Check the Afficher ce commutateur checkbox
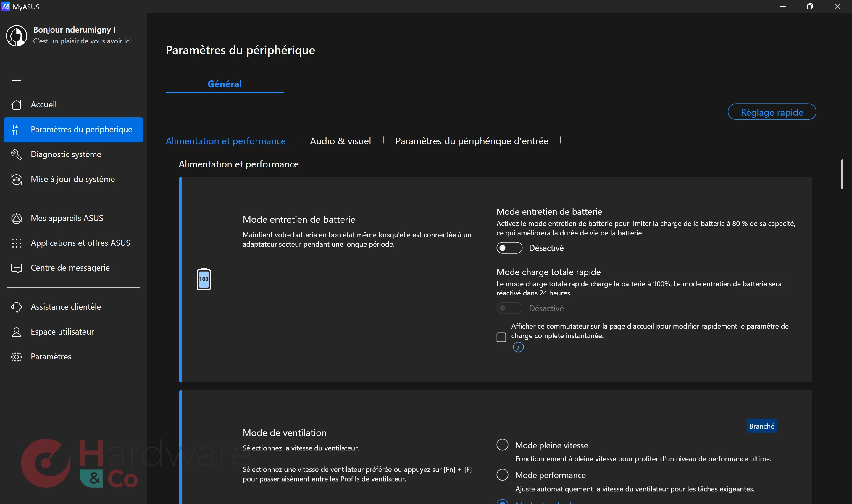This screenshot has height=504, width=852. tap(501, 337)
